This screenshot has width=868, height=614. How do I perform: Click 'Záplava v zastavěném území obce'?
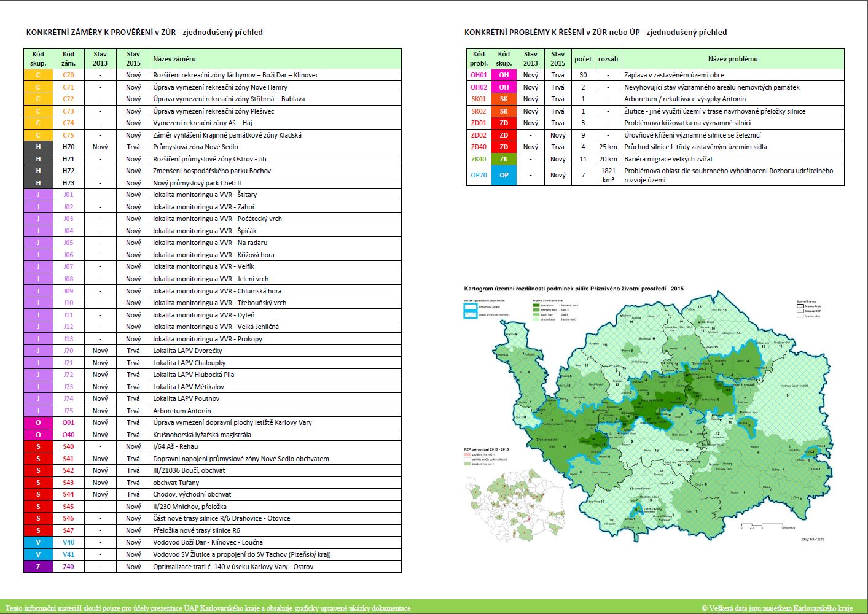click(674, 75)
